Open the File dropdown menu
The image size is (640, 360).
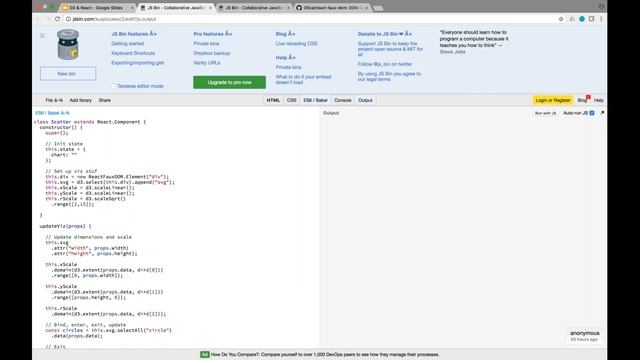tap(54, 100)
